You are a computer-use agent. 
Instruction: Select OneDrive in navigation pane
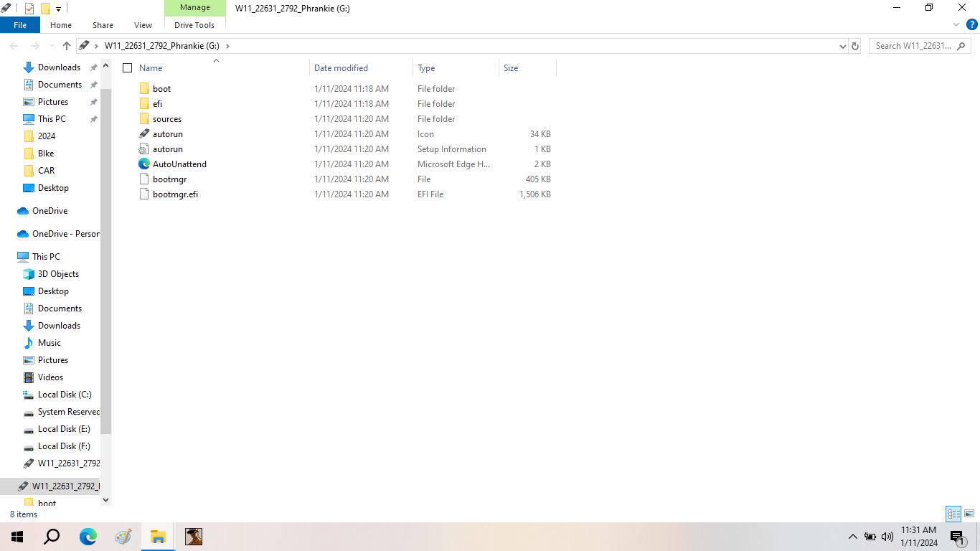50,211
